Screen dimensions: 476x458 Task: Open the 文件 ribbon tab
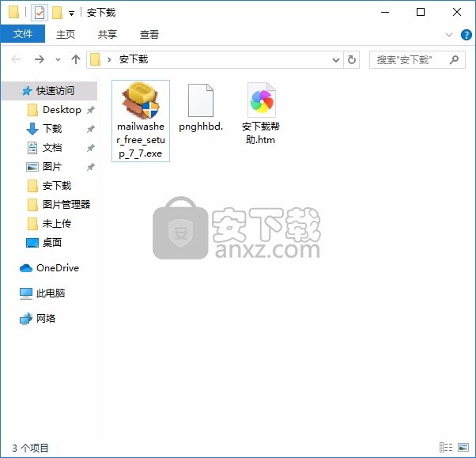tap(23, 34)
